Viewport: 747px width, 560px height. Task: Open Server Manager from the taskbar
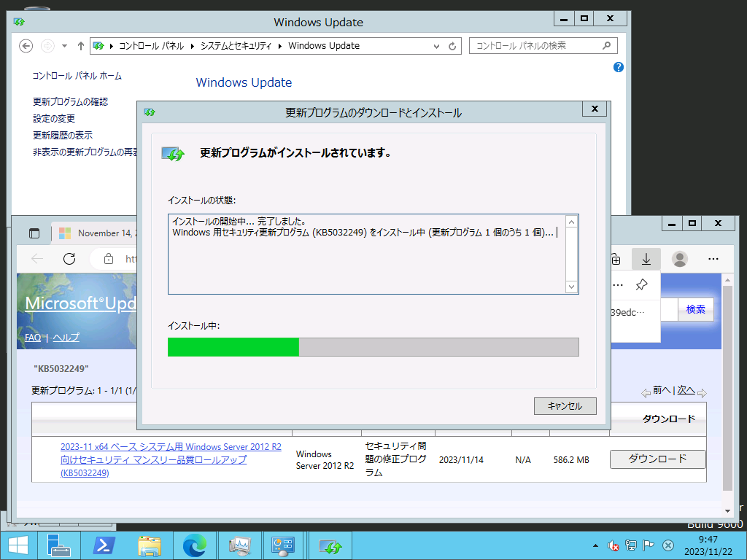click(59, 545)
